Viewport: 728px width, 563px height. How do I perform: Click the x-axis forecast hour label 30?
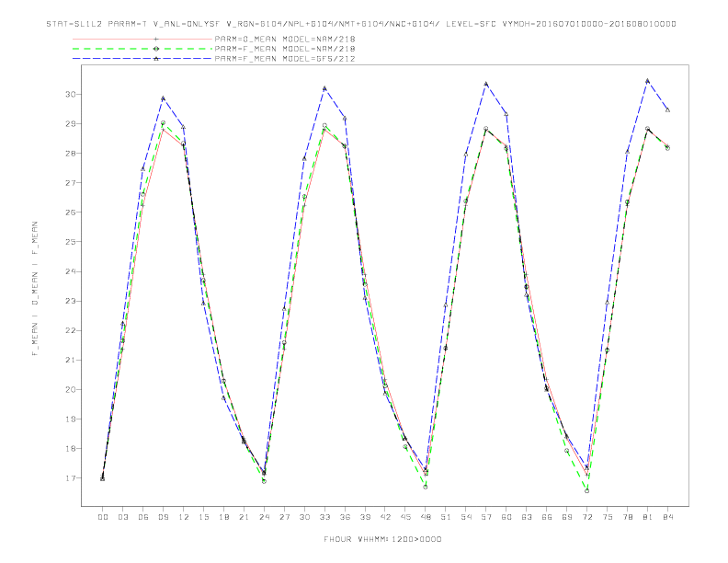pyautogui.click(x=304, y=517)
